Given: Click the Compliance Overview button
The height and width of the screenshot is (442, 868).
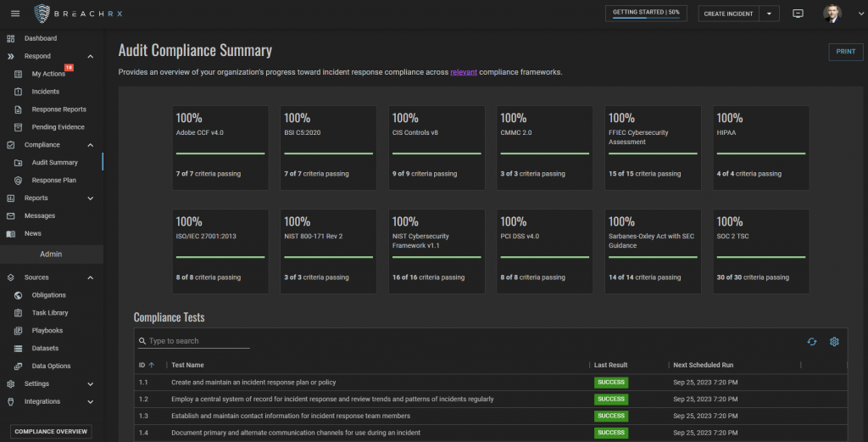Looking at the screenshot, I should coord(51,432).
